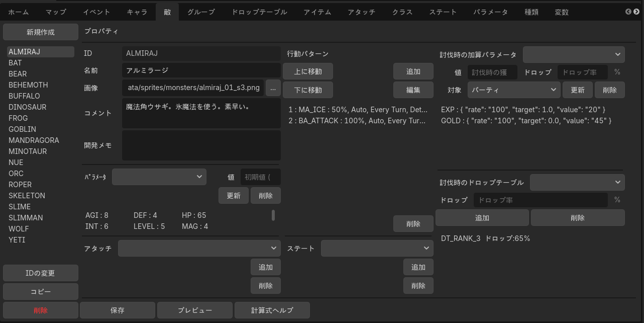Open the image file browser (… button)
Viewport: 644px width, 323px height.
point(273,88)
